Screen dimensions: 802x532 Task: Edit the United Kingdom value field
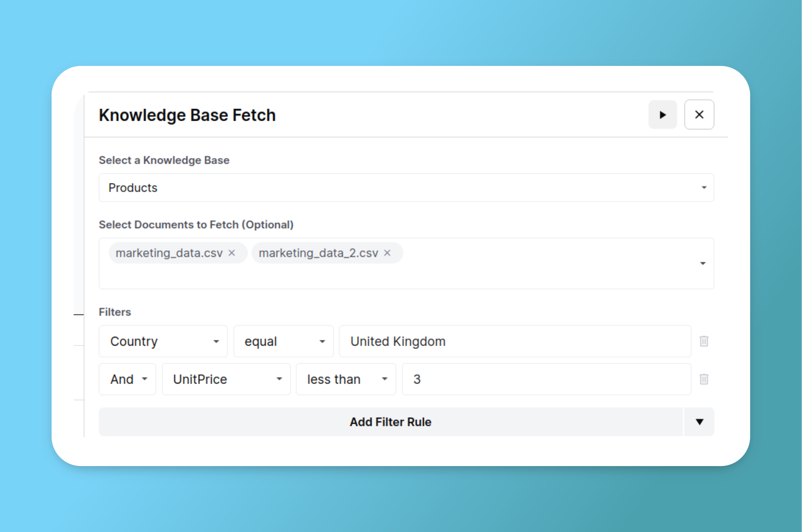click(514, 341)
